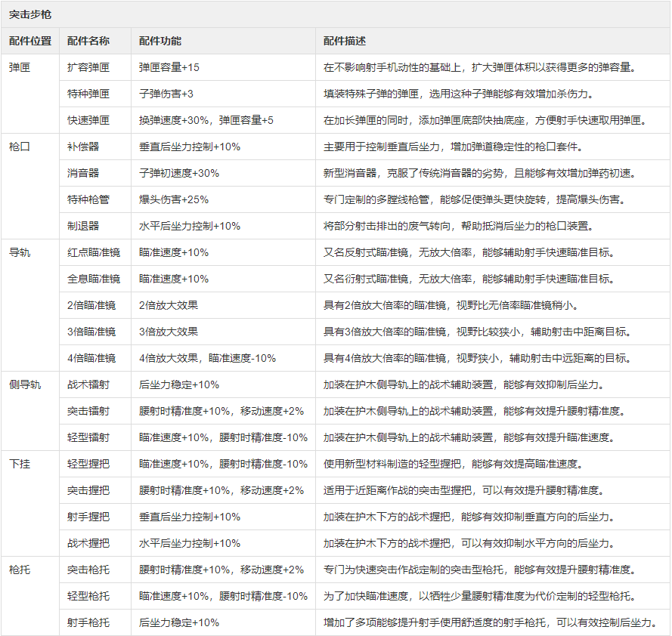This screenshot has width=672, height=636.
Task: Select the 红点瞄准镜 name cell
Action: click(x=94, y=253)
